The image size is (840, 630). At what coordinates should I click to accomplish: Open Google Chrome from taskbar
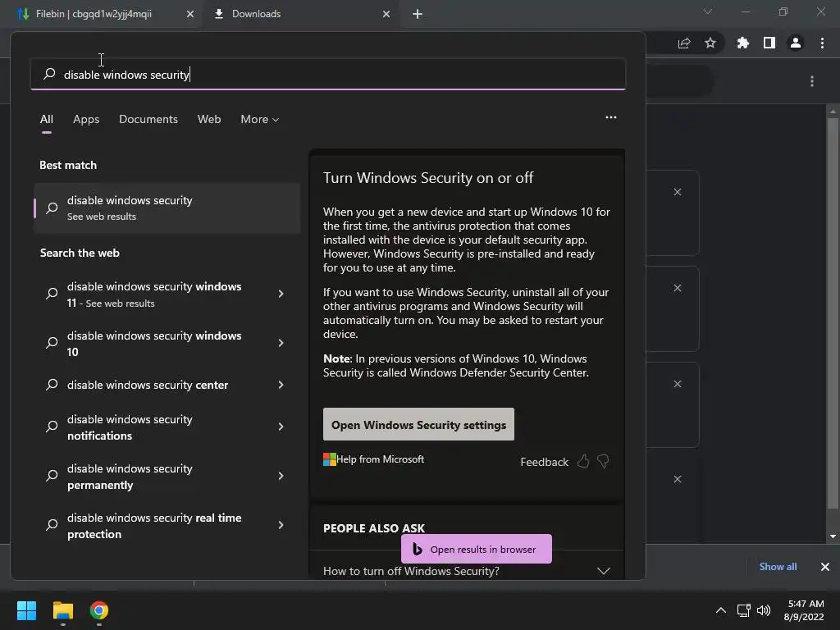click(x=99, y=610)
